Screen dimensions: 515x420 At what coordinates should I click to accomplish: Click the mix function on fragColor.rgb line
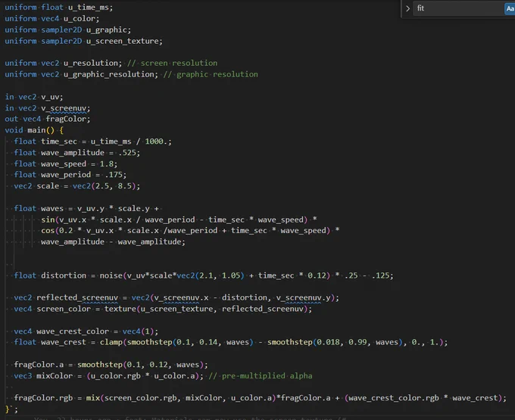(93, 398)
